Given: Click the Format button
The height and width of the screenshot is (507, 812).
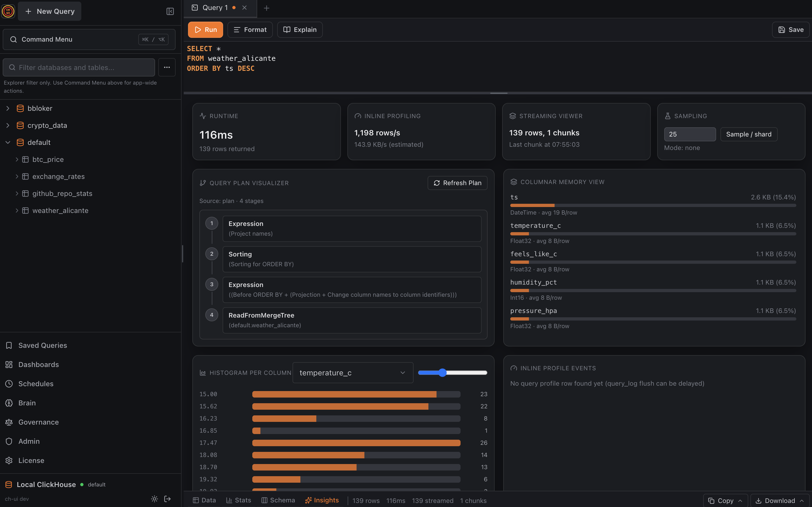Looking at the screenshot, I should [x=250, y=29].
